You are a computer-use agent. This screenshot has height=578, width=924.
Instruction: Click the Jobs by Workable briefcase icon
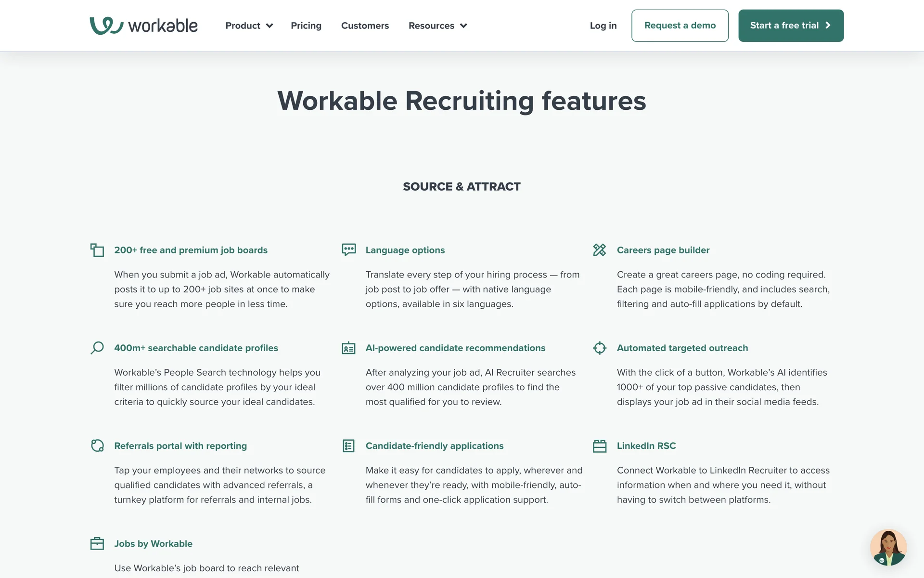[x=97, y=543]
